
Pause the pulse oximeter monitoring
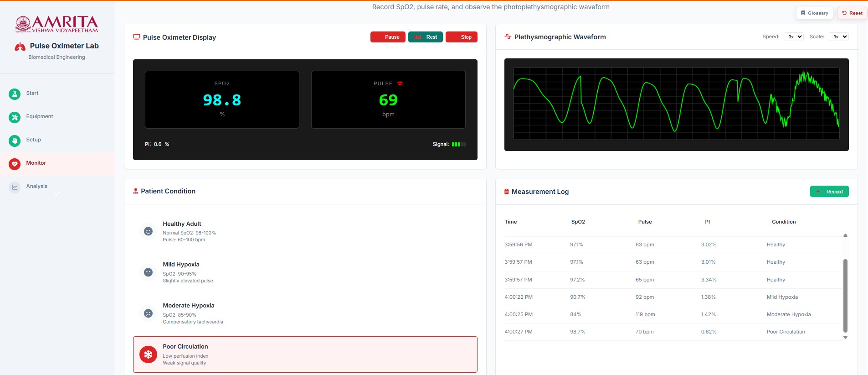pos(388,37)
